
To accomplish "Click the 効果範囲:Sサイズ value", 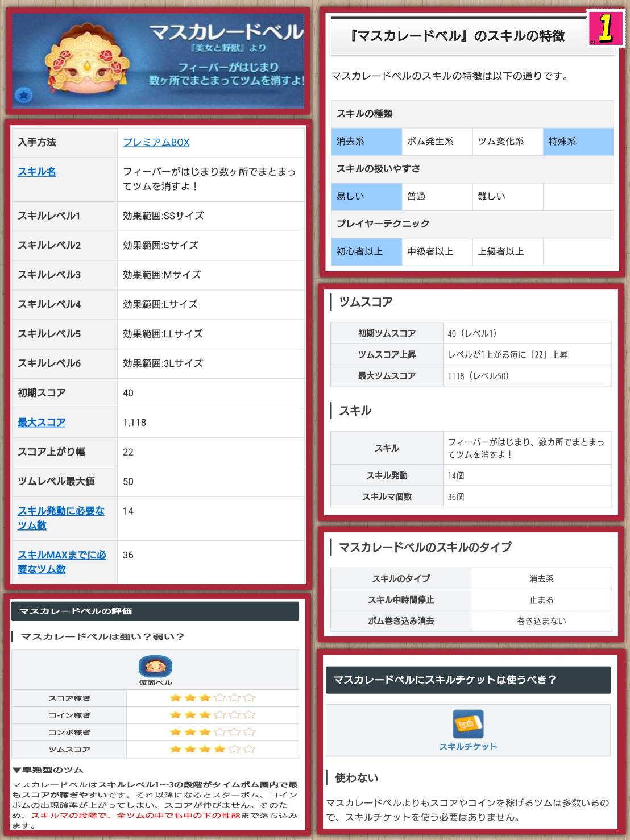I will point(160,245).
